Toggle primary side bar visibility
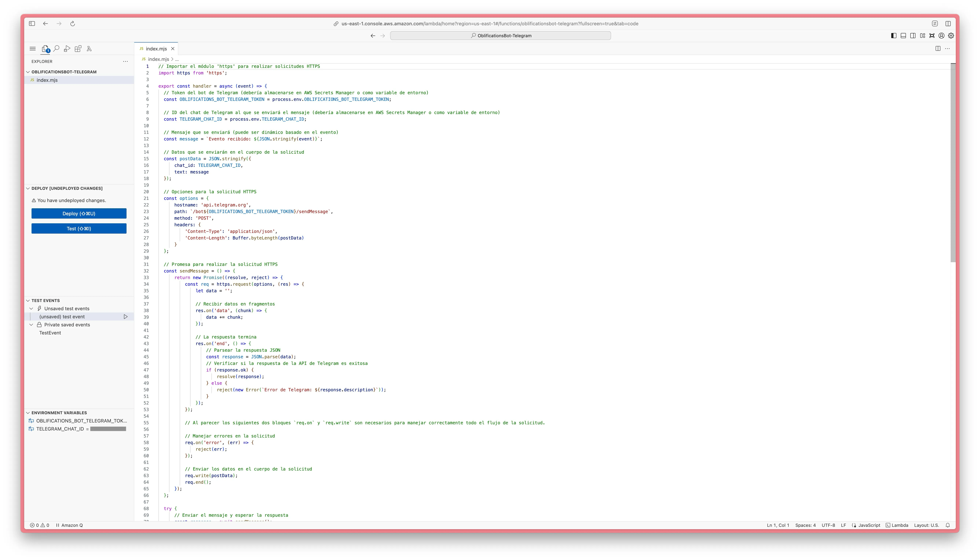Screen dimensions: 980x560 click(894, 36)
